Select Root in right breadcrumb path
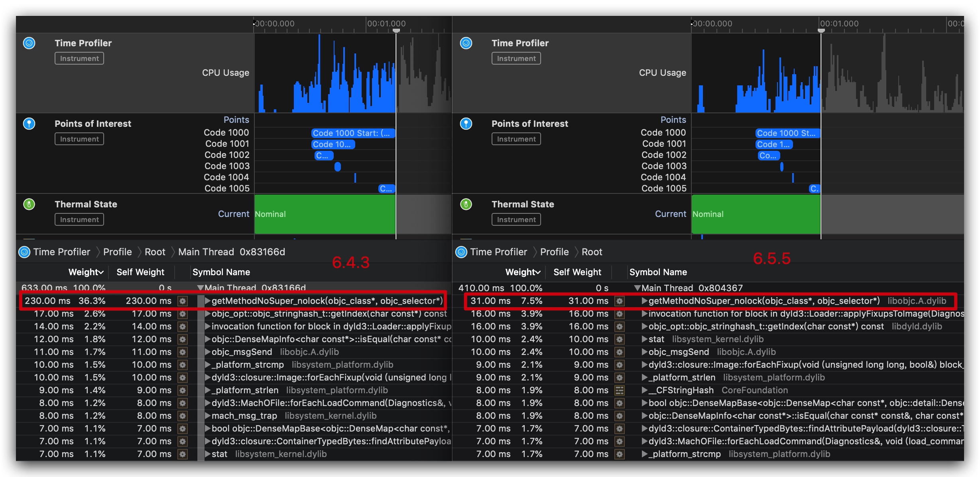 [592, 252]
